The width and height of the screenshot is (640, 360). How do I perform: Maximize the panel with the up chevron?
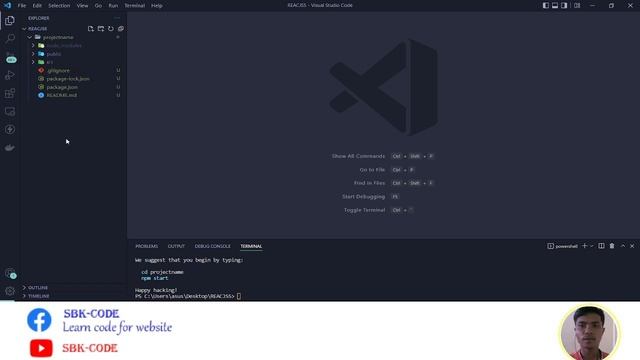[x=623, y=246]
